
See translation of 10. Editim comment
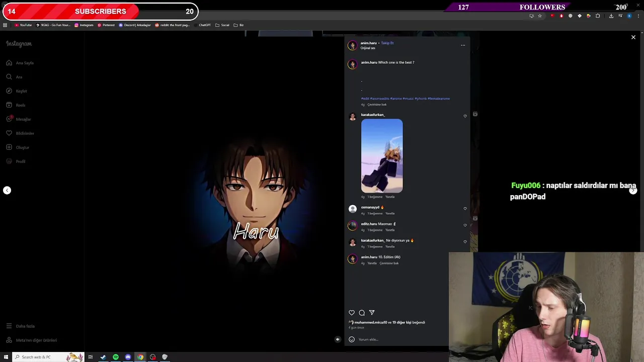pyautogui.click(x=389, y=263)
